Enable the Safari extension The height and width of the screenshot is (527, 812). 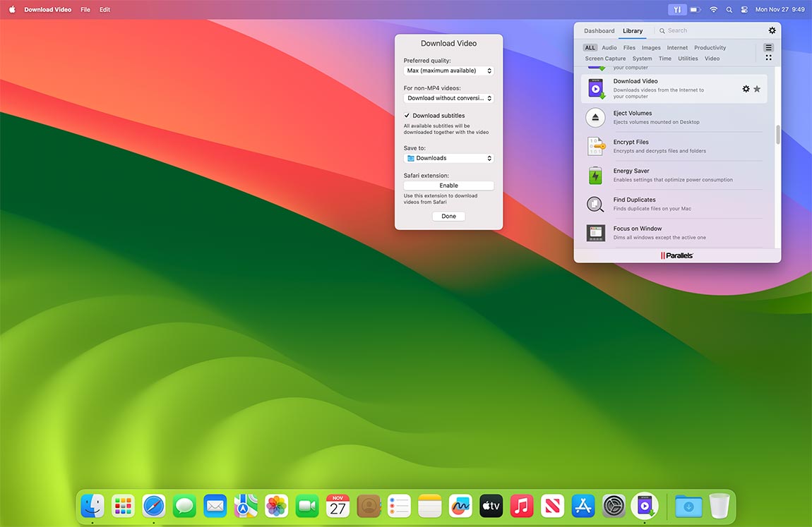click(x=448, y=185)
